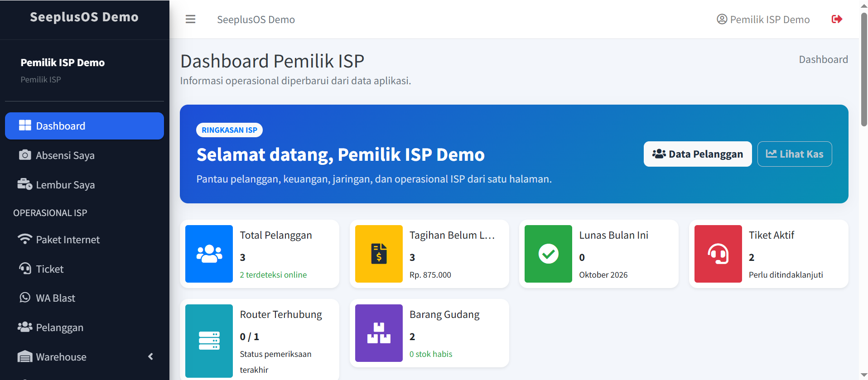
Task: Click the red Tiket Aktif headset icon
Action: click(x=718, y=254)
